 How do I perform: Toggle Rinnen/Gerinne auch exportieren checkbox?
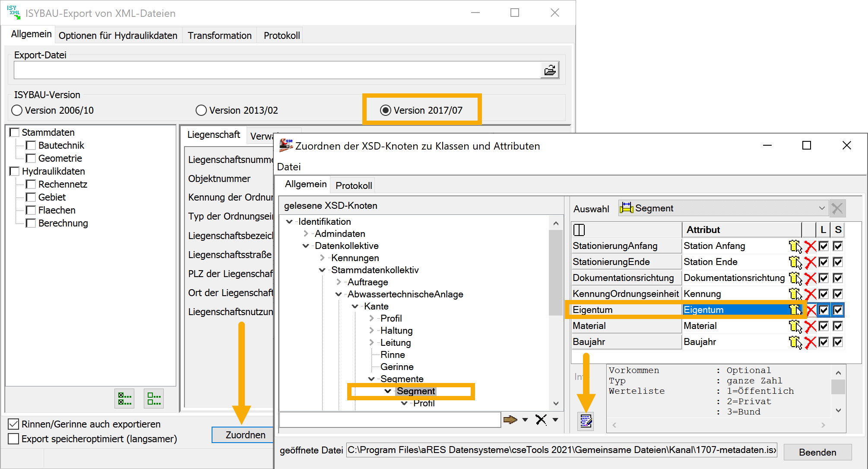click(13, 424)
